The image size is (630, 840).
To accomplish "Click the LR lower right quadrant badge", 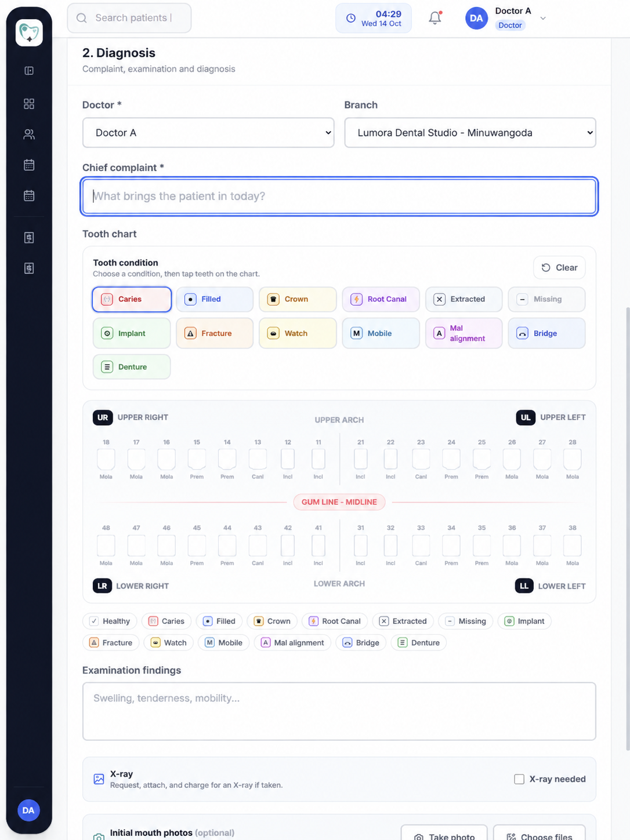I will (102, 586).
